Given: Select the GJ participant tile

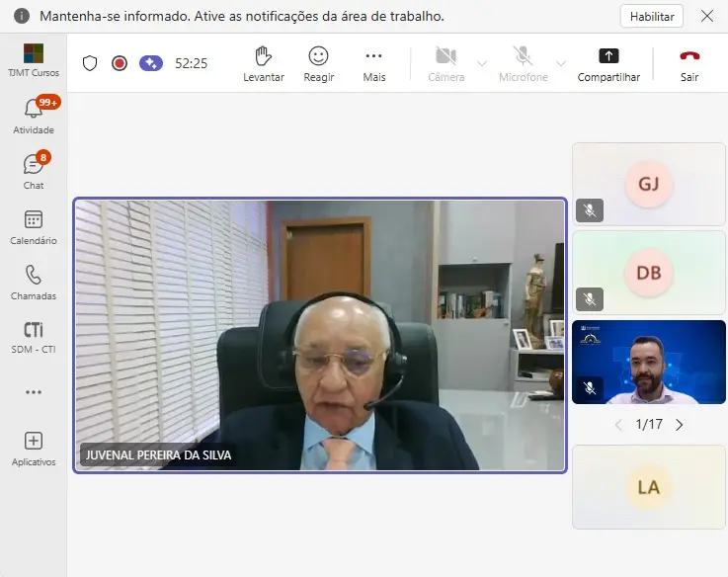Looking at the screenshot, I should (x=649, y=184).
